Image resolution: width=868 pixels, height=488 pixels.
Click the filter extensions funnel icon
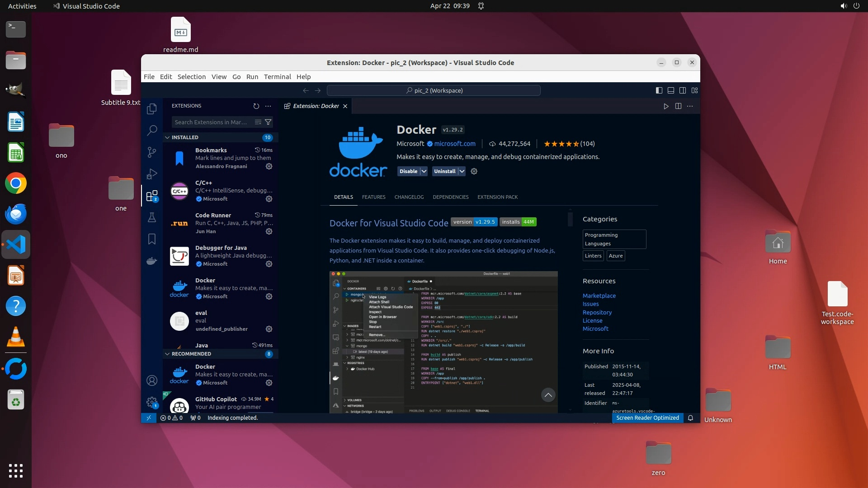point(268,122)
